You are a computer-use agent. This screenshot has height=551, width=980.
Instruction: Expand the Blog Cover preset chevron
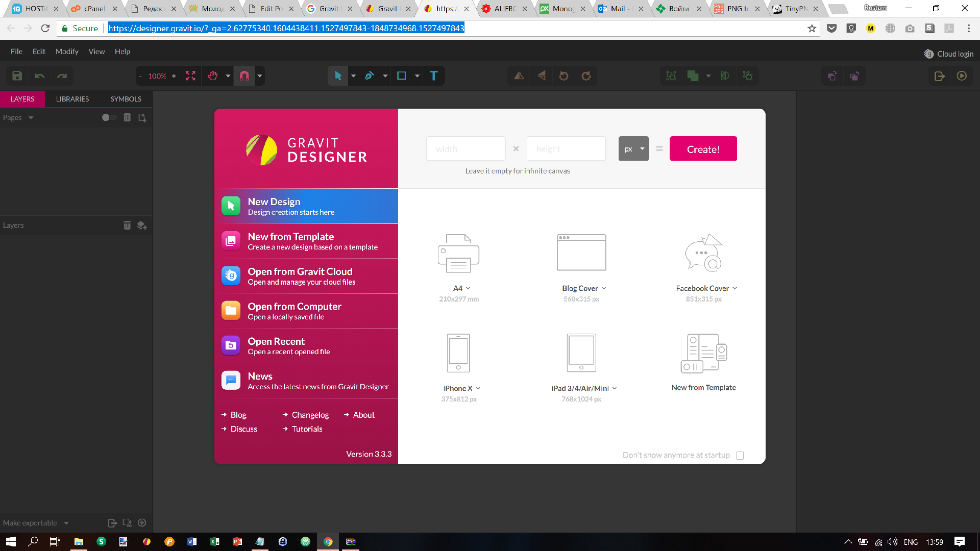click(604, 288)
